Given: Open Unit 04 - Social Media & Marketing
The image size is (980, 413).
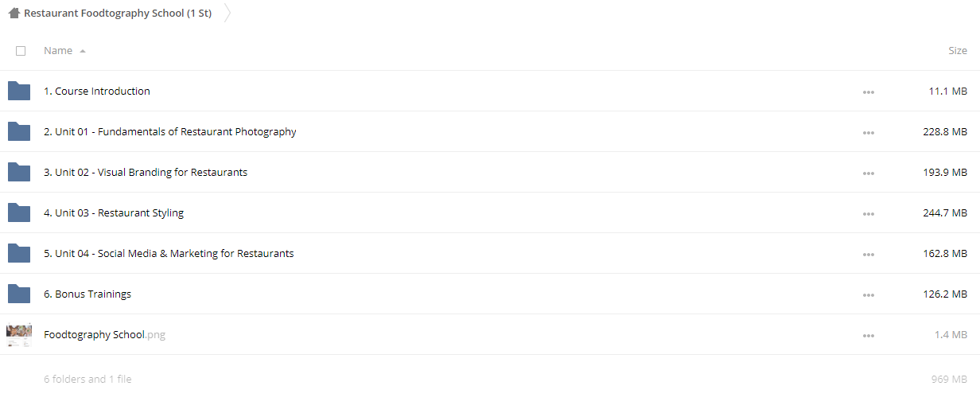Looking at the screenshot, I should [x=169, y=254].
